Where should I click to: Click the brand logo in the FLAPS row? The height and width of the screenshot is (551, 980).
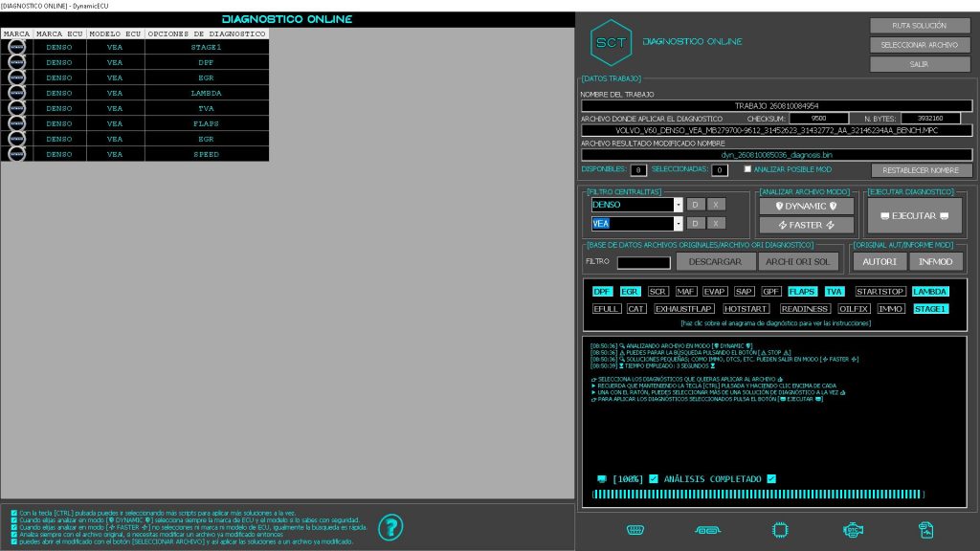click(17, 123)
